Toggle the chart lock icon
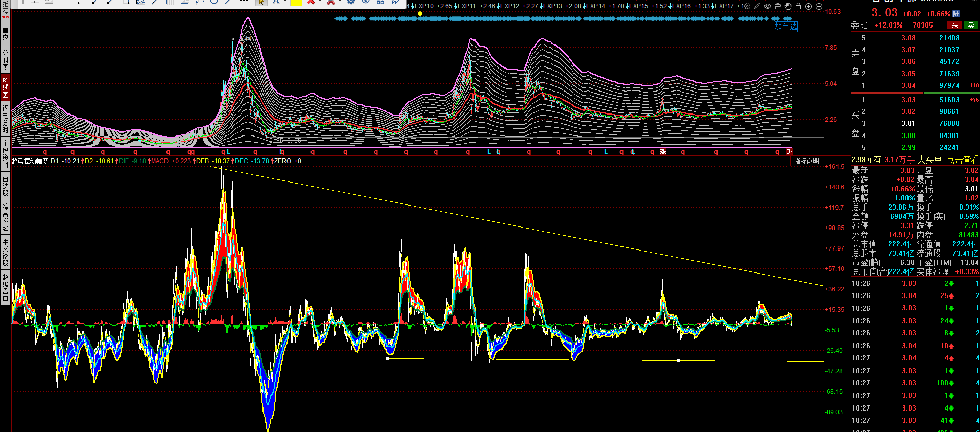This screenshot has width=980, height=432. 798,6
